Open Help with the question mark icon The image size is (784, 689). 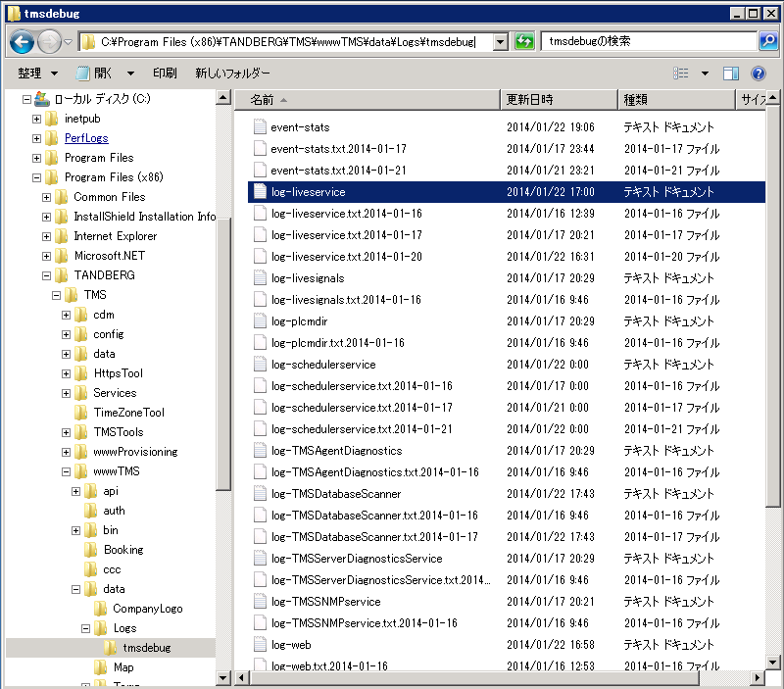758,74
